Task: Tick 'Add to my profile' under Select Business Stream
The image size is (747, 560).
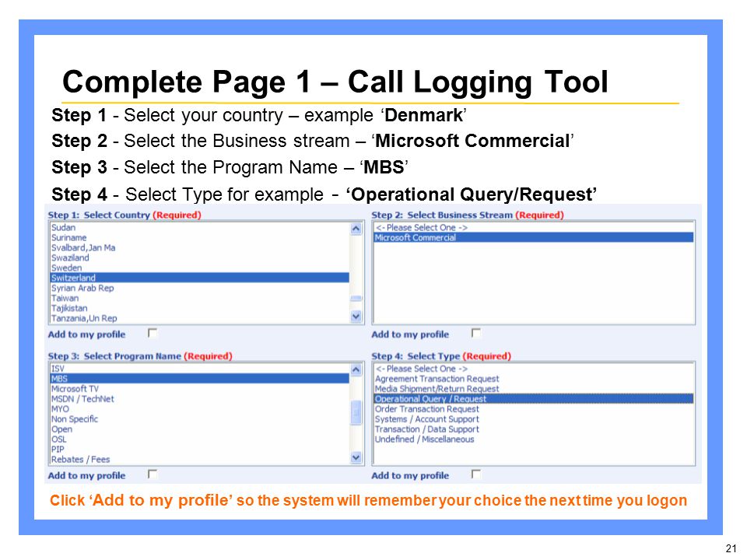Action: (x=476, y=333)
